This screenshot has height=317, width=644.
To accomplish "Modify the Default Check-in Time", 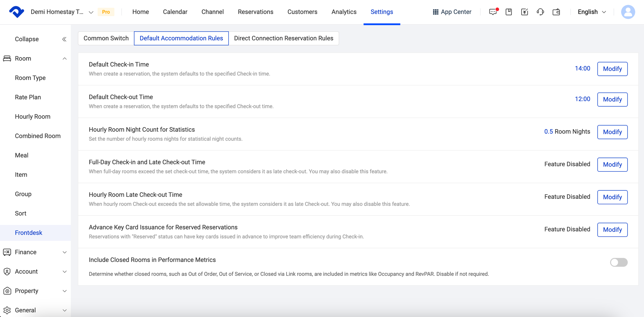I will click(x=612, y=69).
